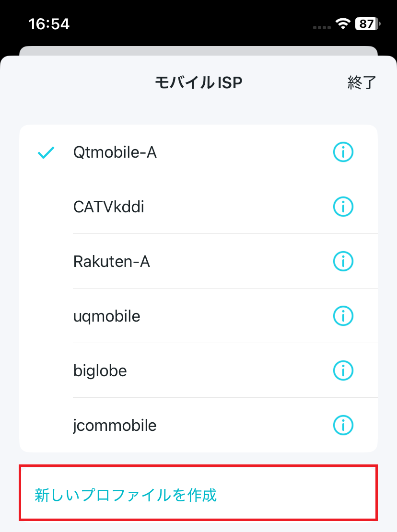Choose Rakuten-A as mobile ISP
Image resolution: width=397 pixels, height=532 pixels.
(198, 261)
